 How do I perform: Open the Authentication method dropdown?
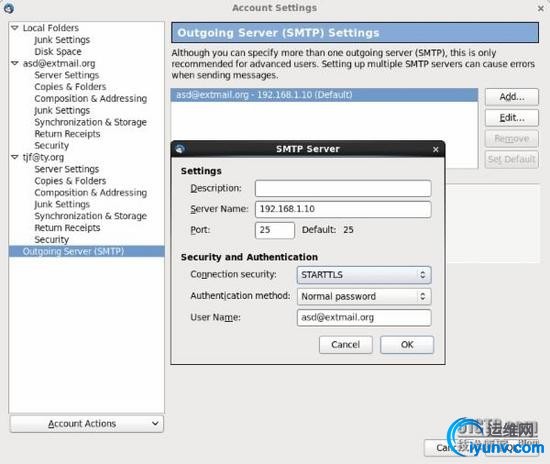click(364, 296)
